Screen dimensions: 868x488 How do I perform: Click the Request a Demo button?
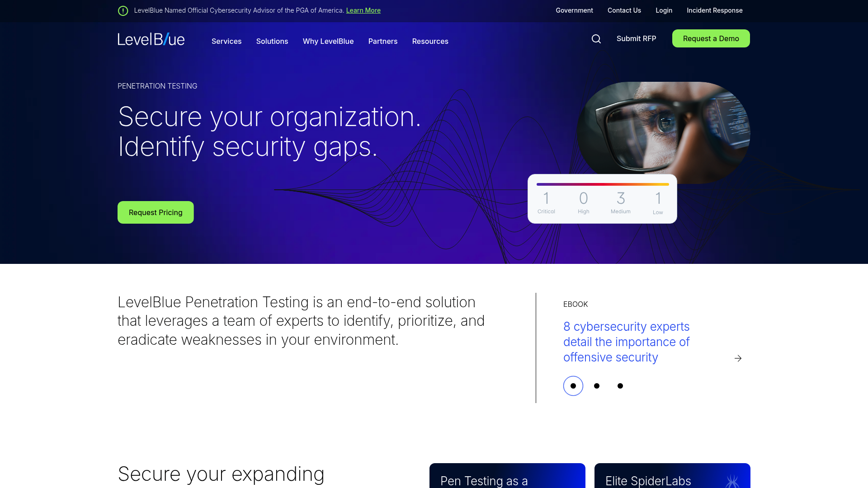coord(711,38)
